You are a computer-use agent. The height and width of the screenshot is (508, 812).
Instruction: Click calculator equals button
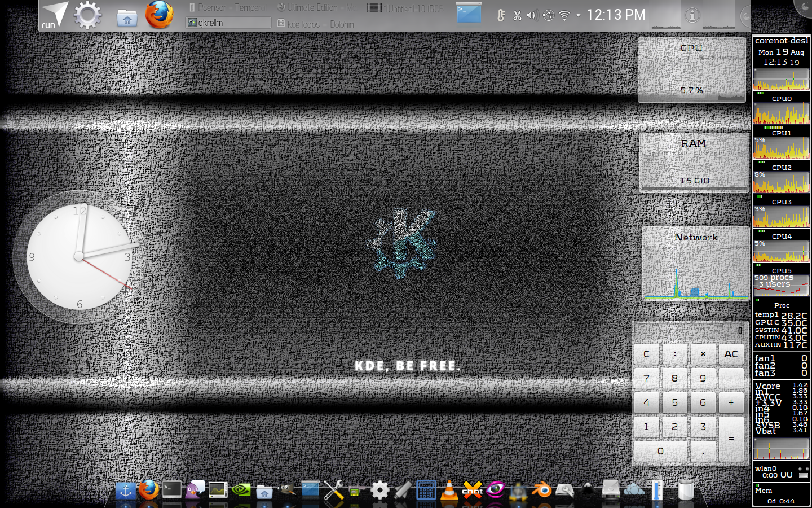(731, 439)
